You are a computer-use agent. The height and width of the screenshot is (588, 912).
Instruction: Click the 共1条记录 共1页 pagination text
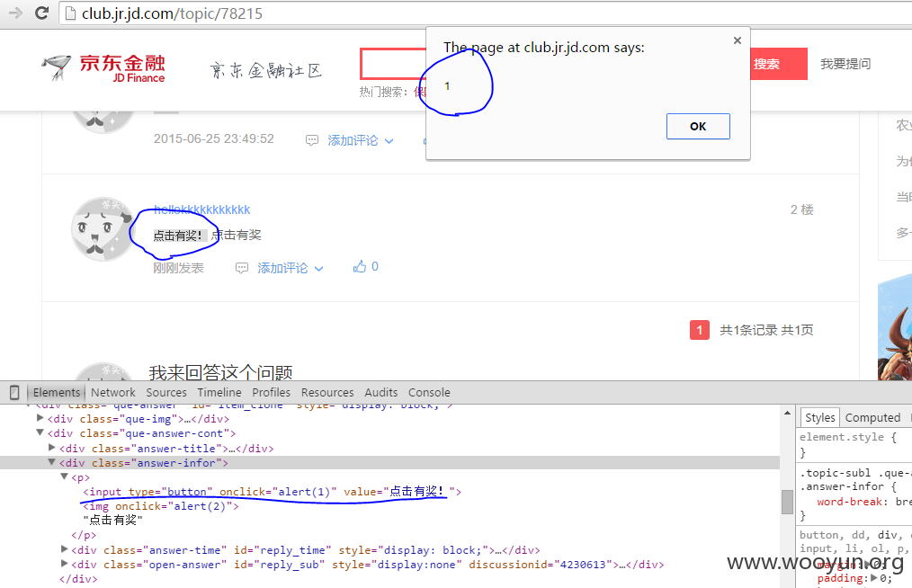pyautogui.click(x=766, y=330)
